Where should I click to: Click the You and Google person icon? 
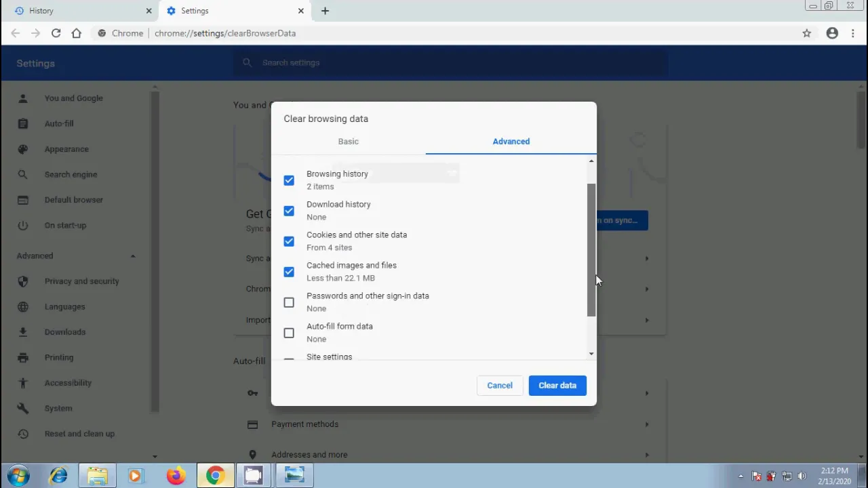[x=23, y=98]
